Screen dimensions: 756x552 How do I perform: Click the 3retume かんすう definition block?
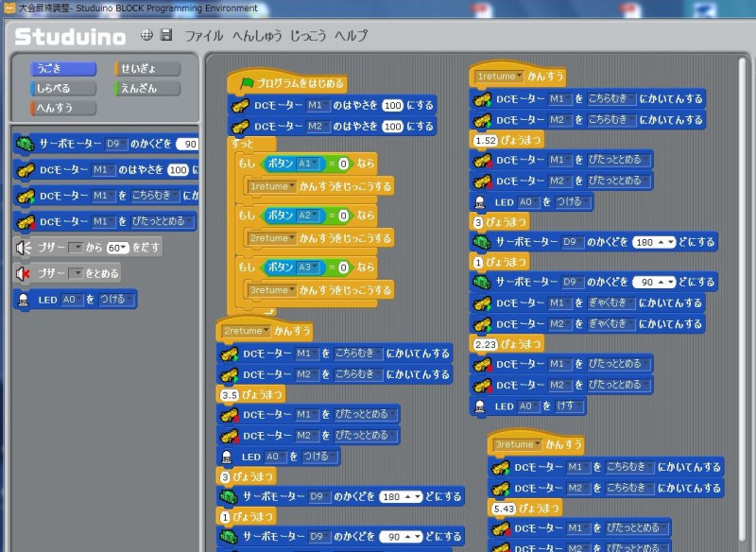pyautogui.click(x=536, y=443)
